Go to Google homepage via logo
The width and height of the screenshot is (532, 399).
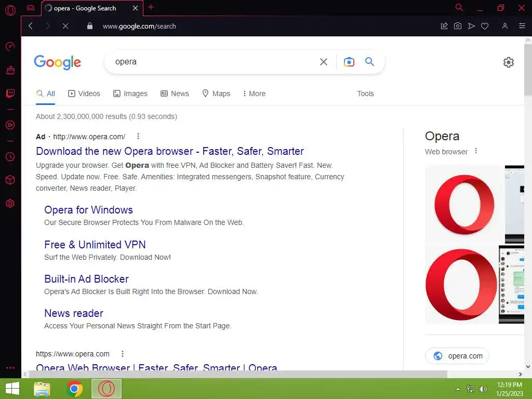57,62
